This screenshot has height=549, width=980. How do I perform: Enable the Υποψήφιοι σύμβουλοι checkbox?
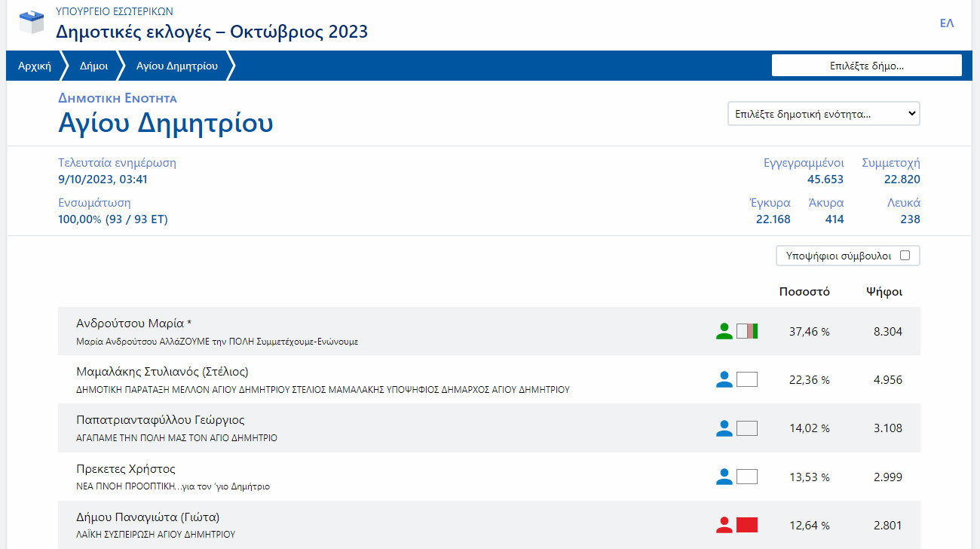[905, 256]
